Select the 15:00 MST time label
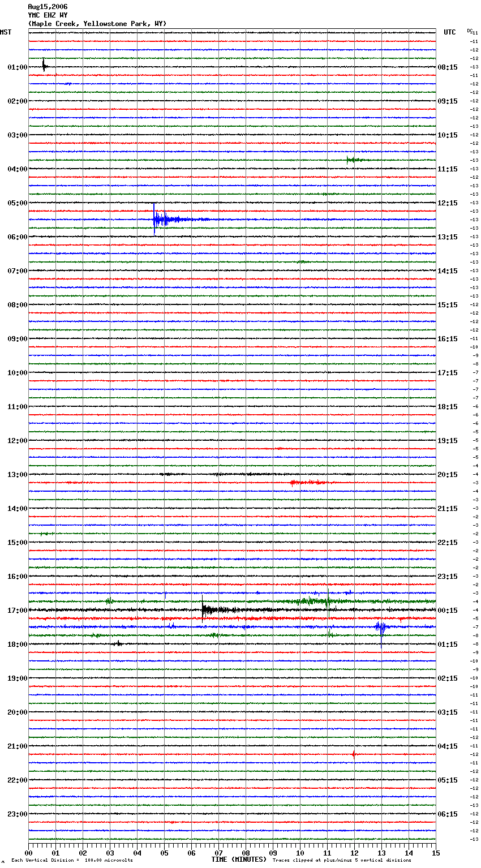 coord(18,543)
